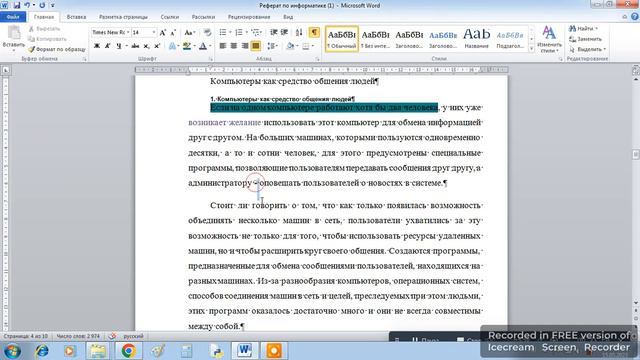Open borders dropdown in paragraph group
Image resolution: width=640 pixels, height=360 pixels.
pyautogui.click(x=313, y=46)
